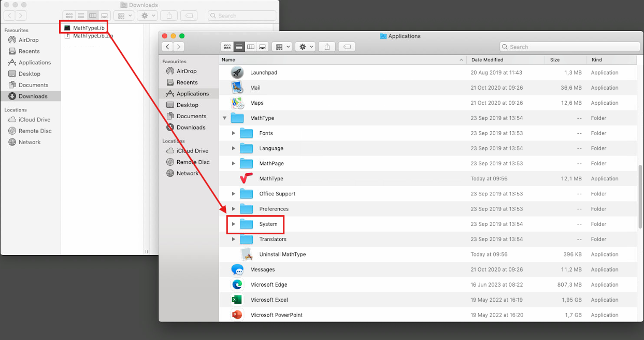Select the Microsoft PowerPoint row name
644x340 pixels.
pyautogui.click(x=276, y=315)
